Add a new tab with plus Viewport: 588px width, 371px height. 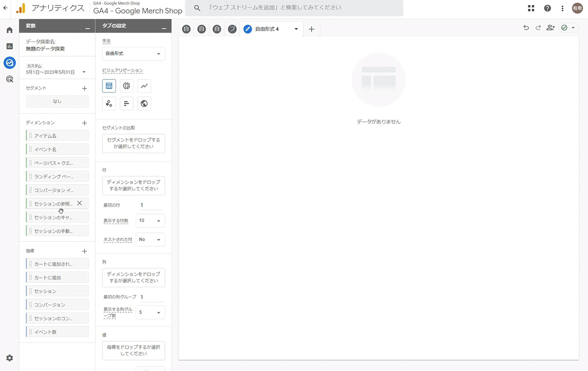pos(311,29)
